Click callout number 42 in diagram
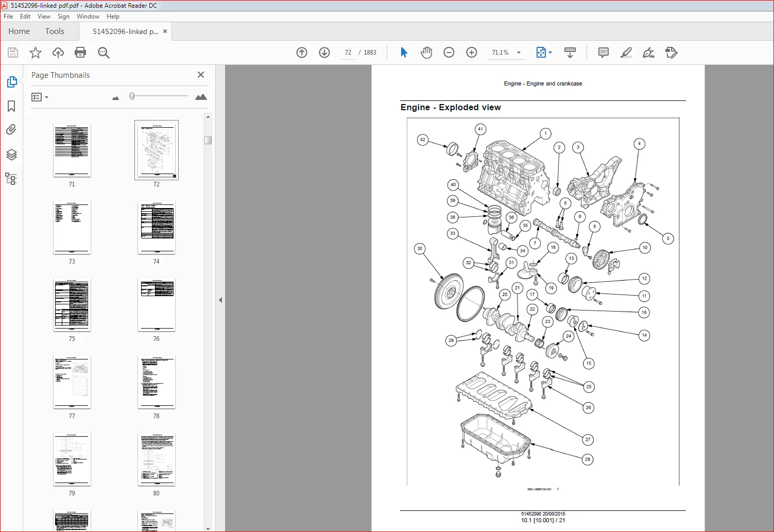774x532 pixels. pyautogui.click(x=423, y=140)
